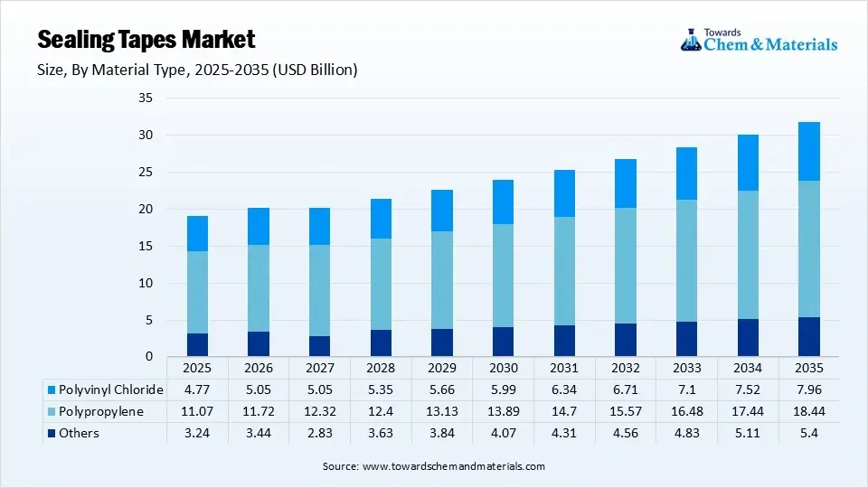Screen dimensions: 868x488
Task: Click the 5.4 table cell
Action: point(808,433)
